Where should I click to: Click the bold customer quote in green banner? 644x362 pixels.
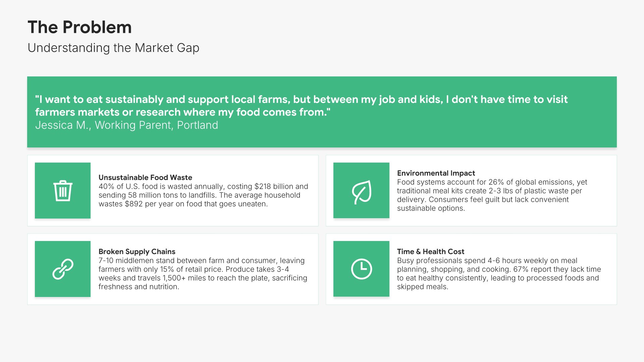coord(301,106)
